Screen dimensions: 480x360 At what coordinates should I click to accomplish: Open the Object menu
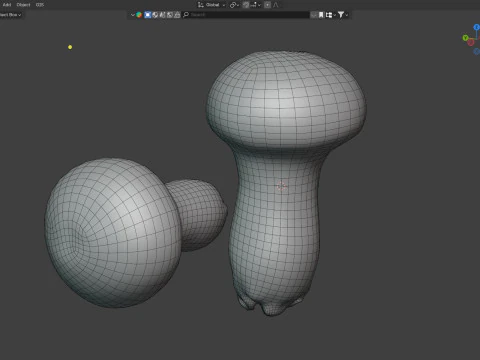click(23, 5)
